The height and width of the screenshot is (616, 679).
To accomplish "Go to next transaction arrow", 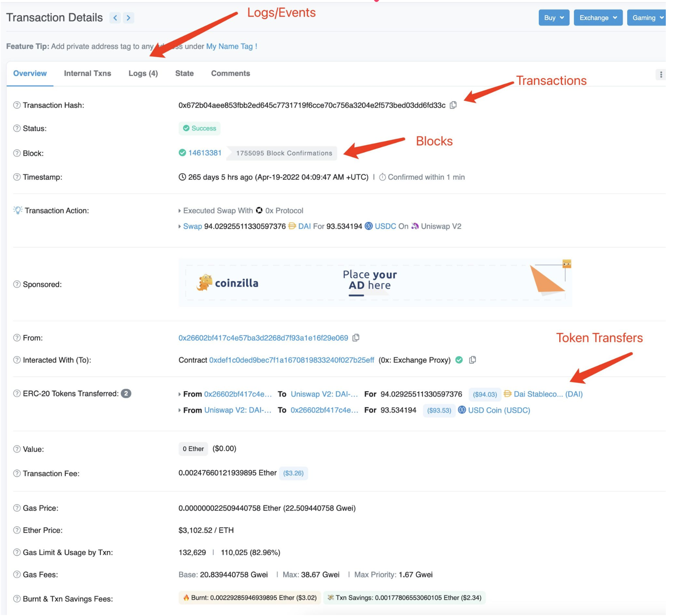I will point(128,18).
